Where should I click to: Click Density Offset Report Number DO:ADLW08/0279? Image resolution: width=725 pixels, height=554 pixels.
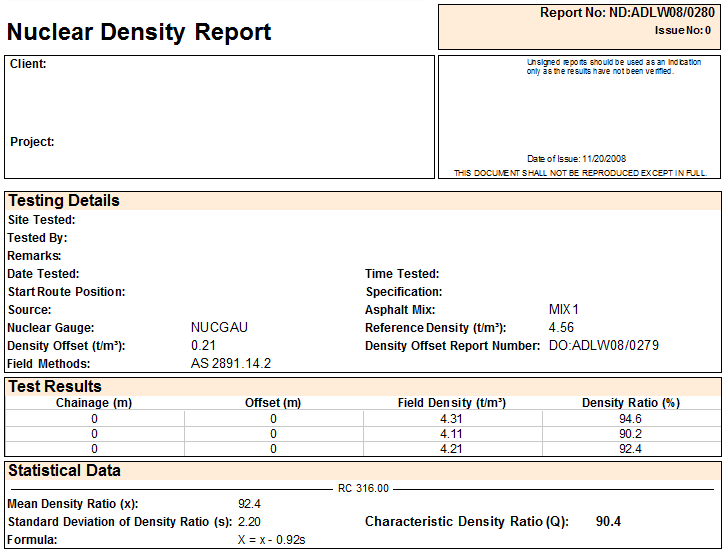604,346
